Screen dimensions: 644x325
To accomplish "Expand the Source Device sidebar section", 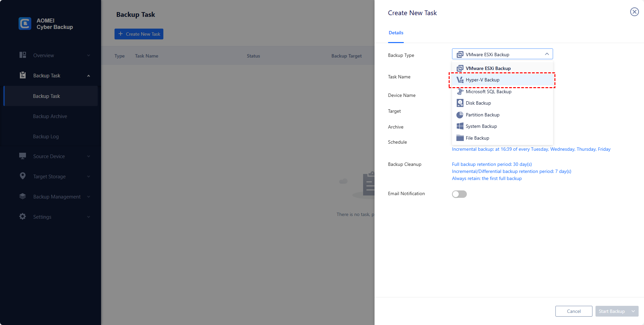I will coord(89,156).
